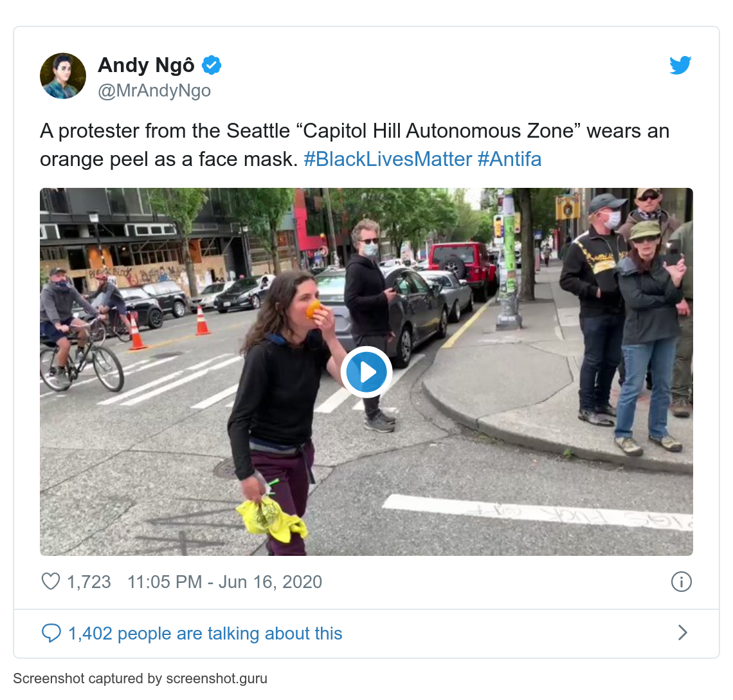
Task: Click the 1,723 likes count
Action: click(x=89, y=582)
